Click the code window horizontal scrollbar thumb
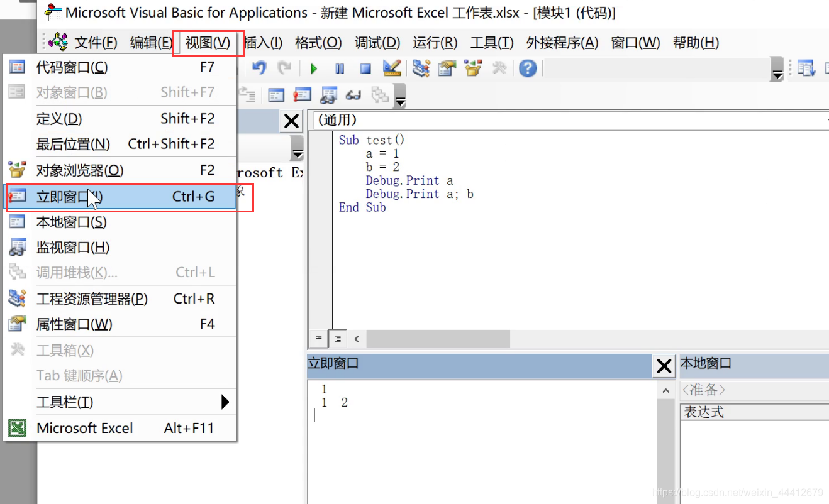 [438, 339]
